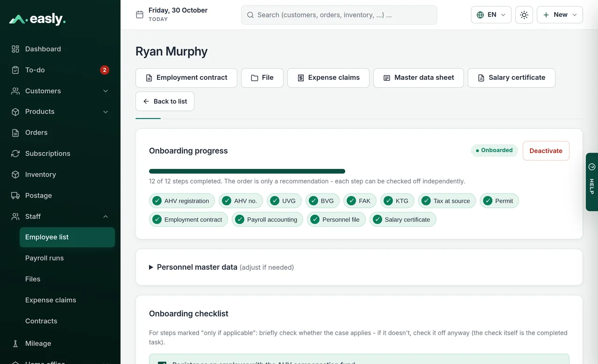Expand the Customers menu chevron
This screenshot has width=598, height=364.
click(106, 91)
